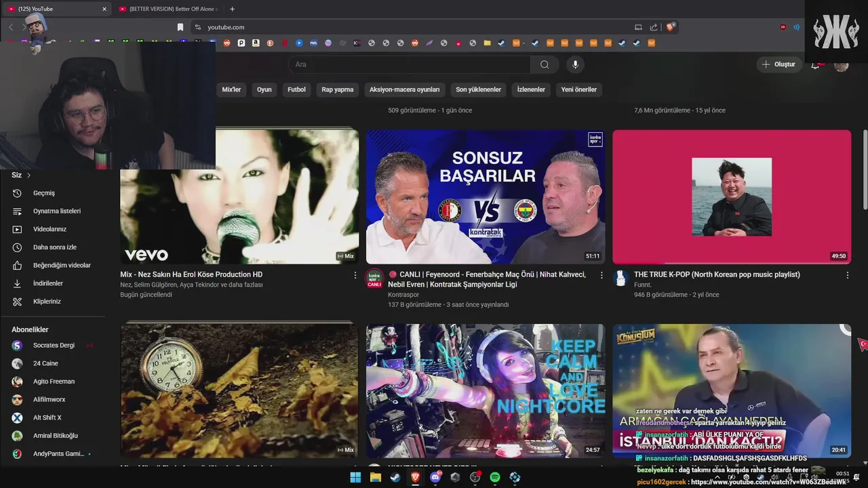868x488 pixels.
Task: Open the Windows Start menu
Action: [x=355, y=477]
